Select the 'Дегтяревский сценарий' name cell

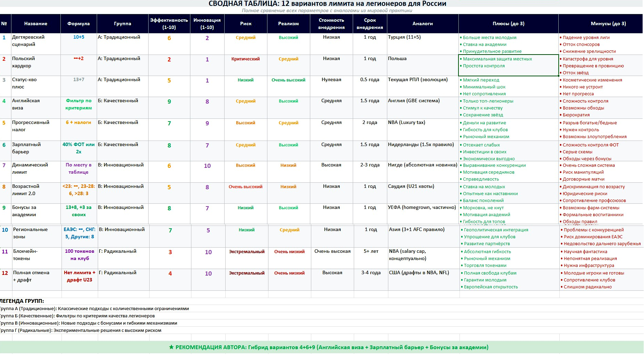click(x=36, y=41)
